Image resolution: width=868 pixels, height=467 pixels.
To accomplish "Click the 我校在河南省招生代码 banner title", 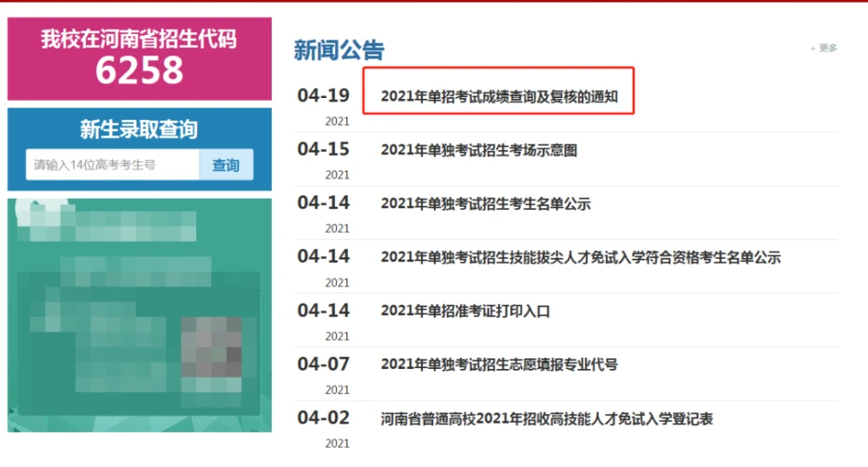I will (x=139, y=39).
